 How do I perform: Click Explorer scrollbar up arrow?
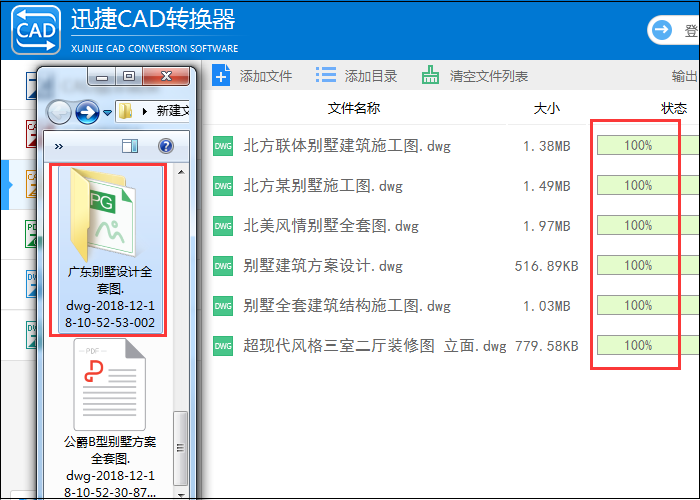(x=181, y=172)
